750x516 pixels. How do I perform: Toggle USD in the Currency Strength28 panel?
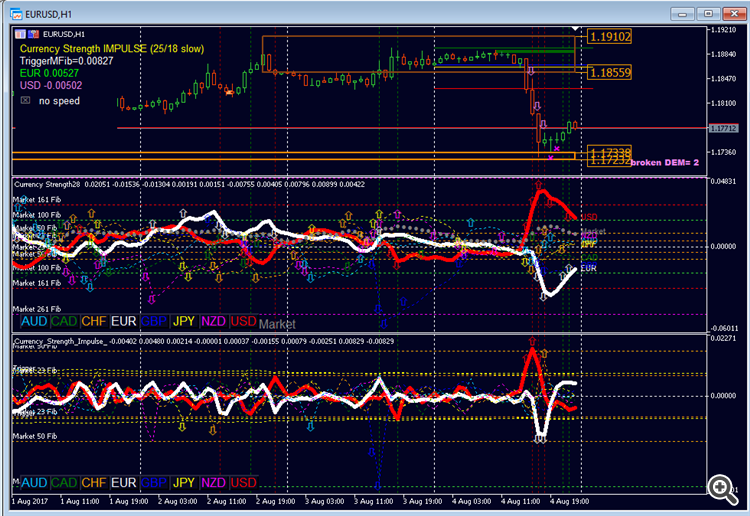[x=243, y=321]
